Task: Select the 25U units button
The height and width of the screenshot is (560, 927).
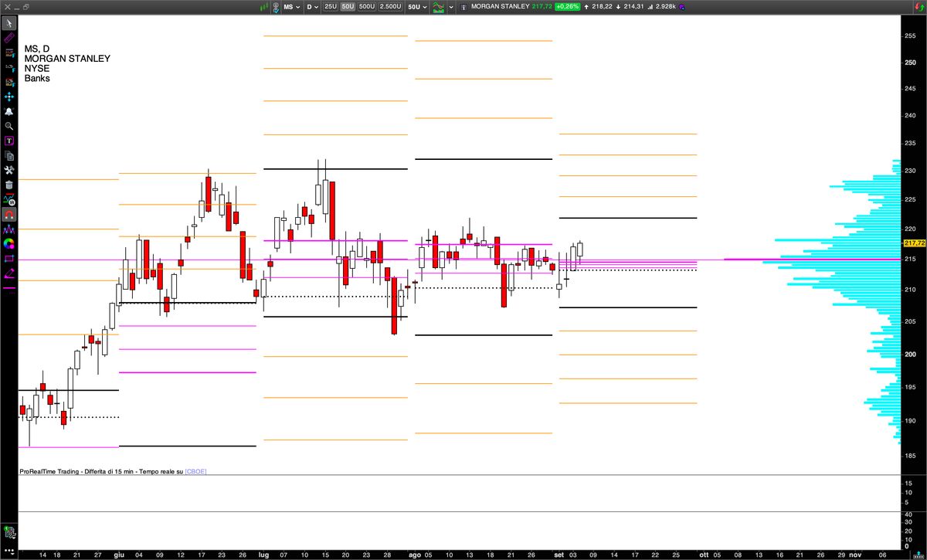Action: tap(330, 6)
